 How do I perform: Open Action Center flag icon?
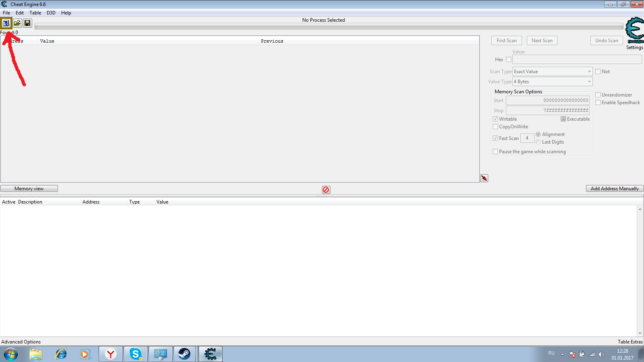(572, 354)
